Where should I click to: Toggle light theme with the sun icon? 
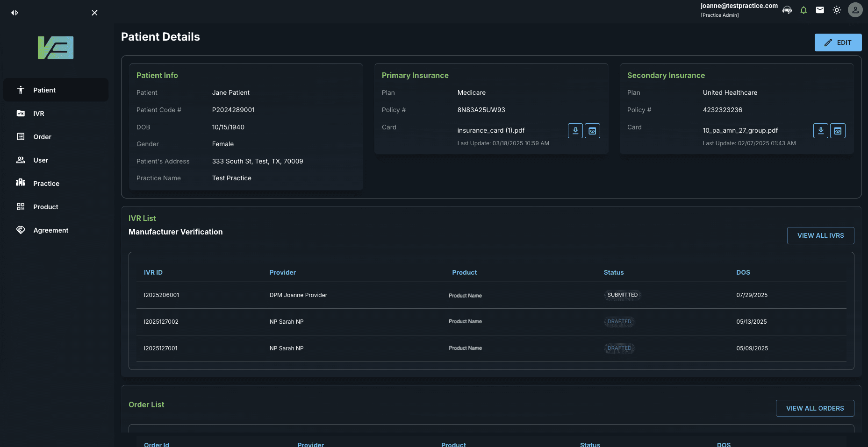[837, 10]
